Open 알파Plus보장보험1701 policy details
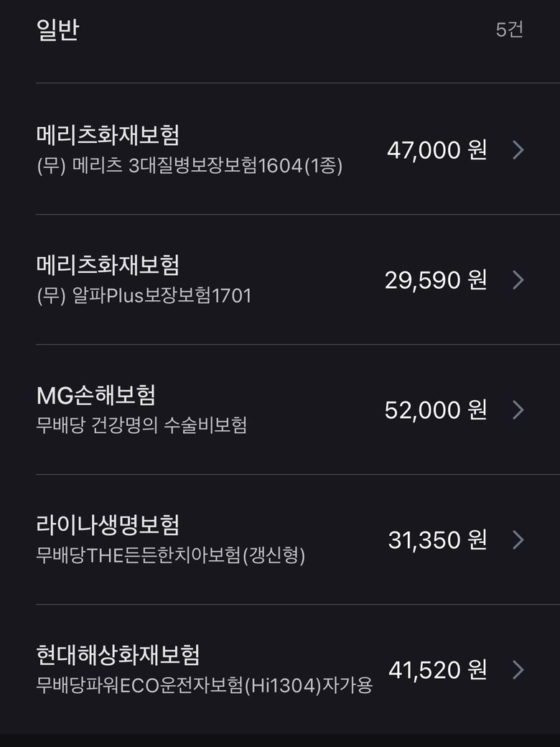 click(144, 296)
